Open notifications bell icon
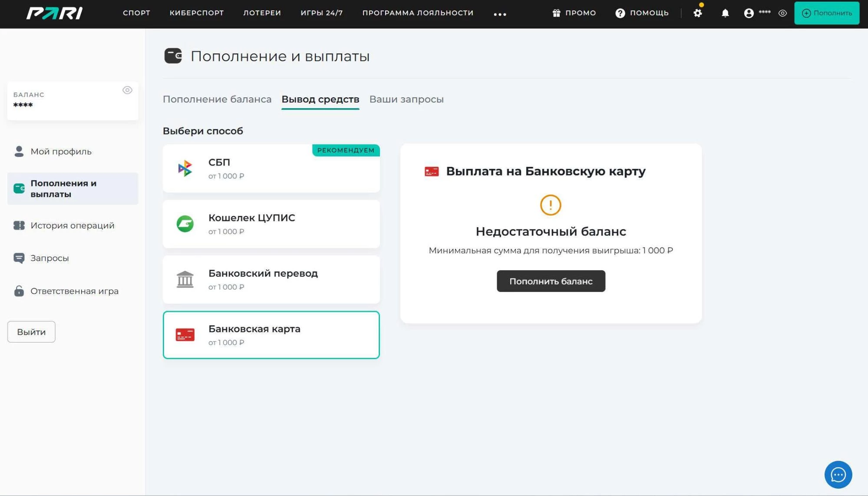The width and height of the screenshot is (868, 496). point(725,13)
